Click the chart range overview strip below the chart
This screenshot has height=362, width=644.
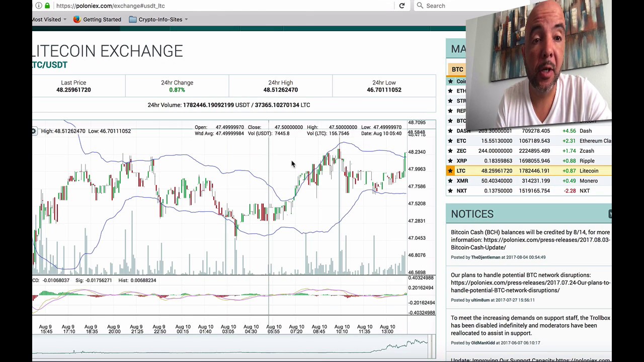point(231,346)
